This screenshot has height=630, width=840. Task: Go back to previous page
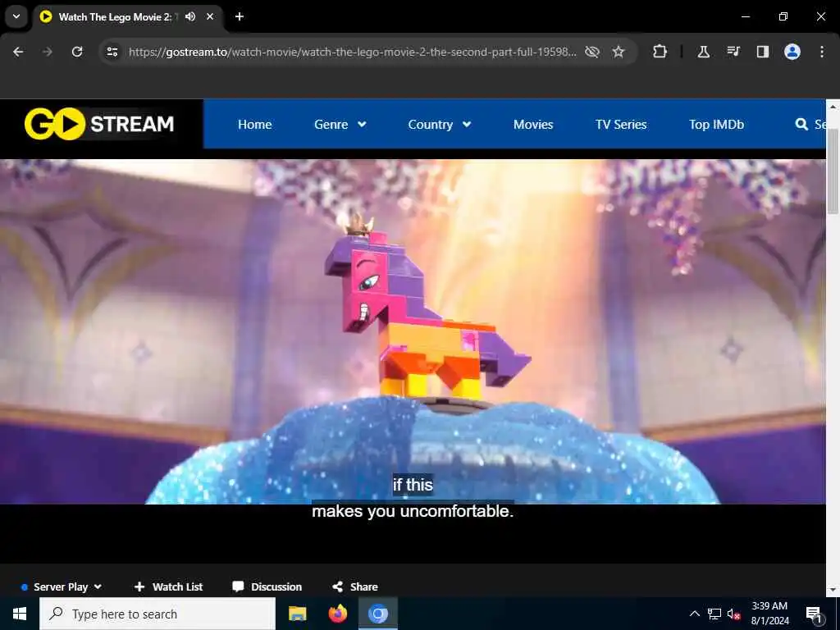[x=18, y=52]
